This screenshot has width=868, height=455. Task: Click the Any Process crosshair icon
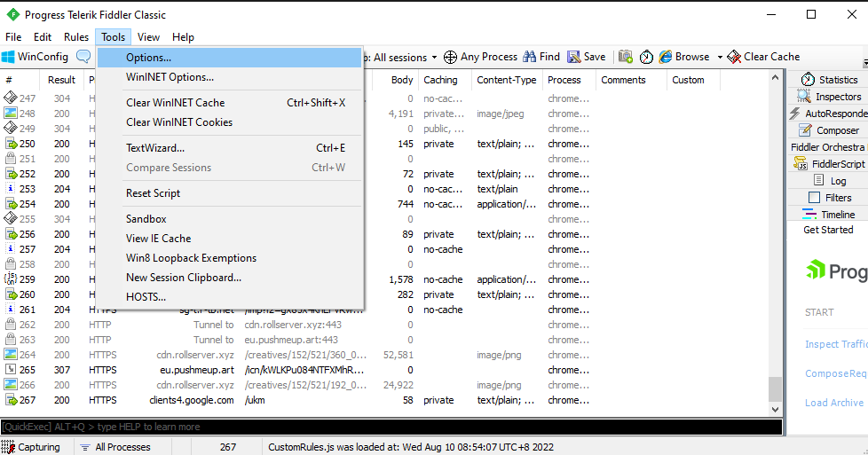pyautogui.click(x=451, y=57)
